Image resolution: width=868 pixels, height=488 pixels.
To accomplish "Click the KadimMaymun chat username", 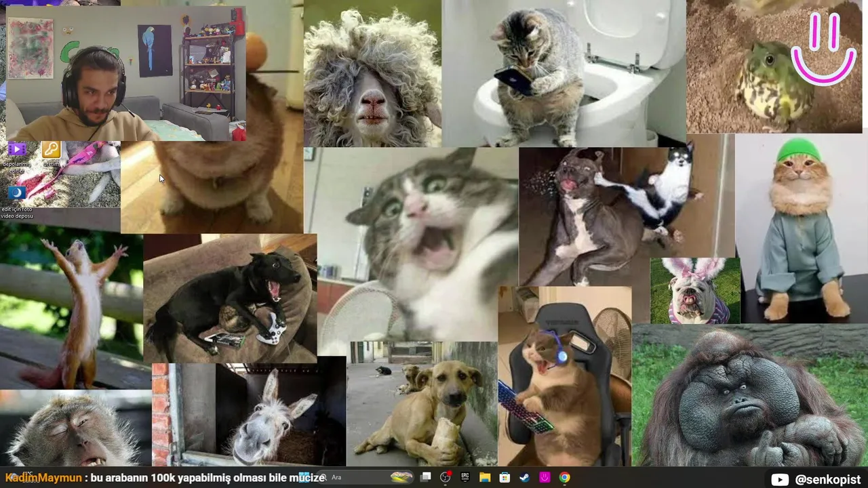I will [x=43, y=478].
